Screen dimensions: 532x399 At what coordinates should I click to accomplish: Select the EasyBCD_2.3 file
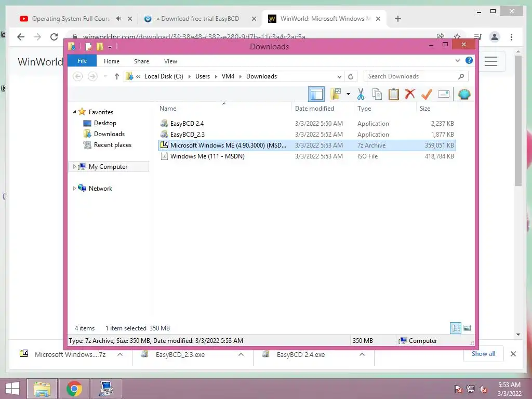click(x=307, y=135)
